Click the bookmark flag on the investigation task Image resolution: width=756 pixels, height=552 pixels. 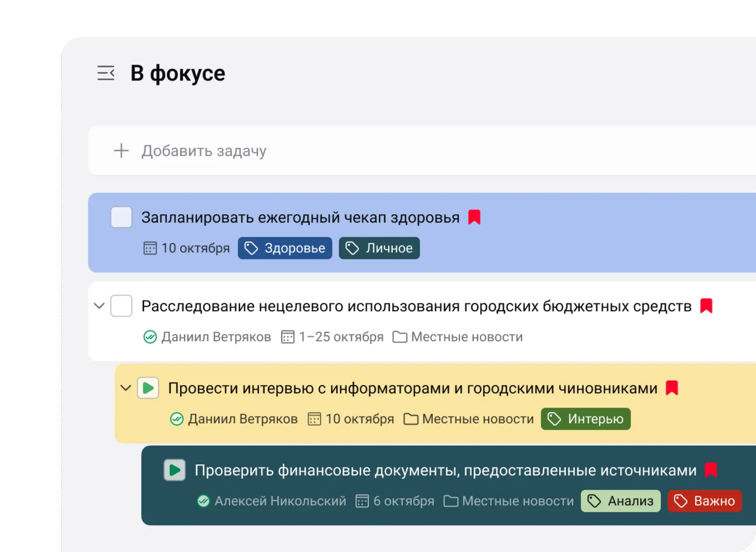[707, 306]
